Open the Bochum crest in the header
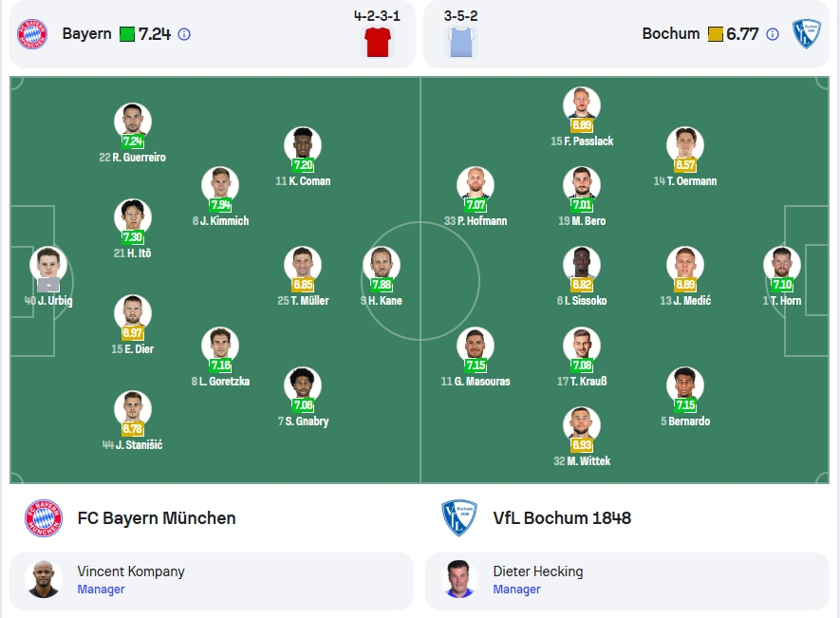 pyautogui.click(x=807, y=34)
